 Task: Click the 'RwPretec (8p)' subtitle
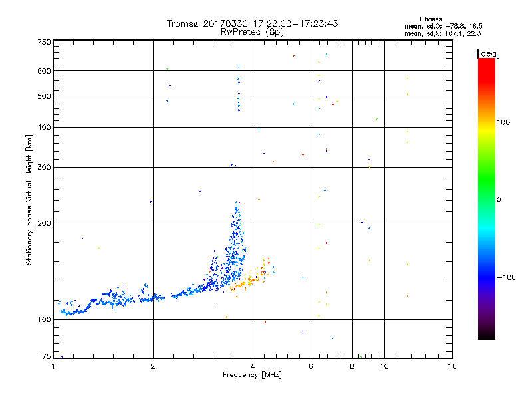[x=252, y=32]
